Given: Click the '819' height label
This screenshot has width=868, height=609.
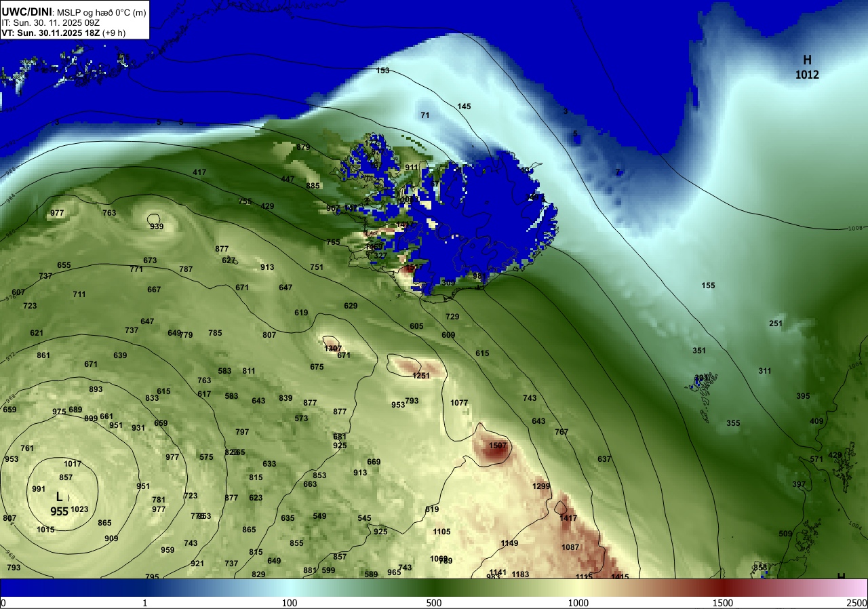Looking at the screenshot, I should point(432,509).
